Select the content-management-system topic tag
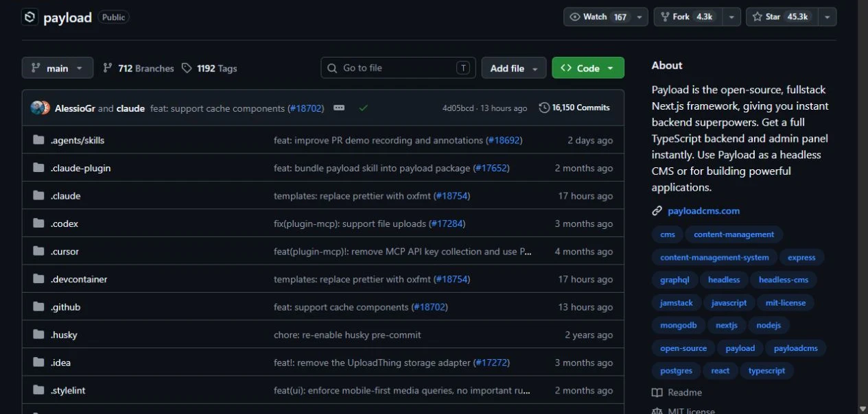The image size is (868, 414). tap(714, 258)
